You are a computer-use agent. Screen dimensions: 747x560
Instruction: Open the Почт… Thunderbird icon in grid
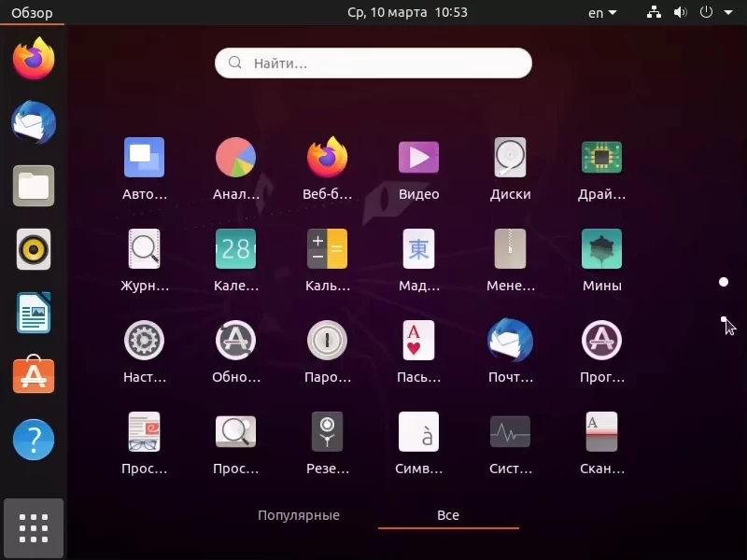(510, 341)
